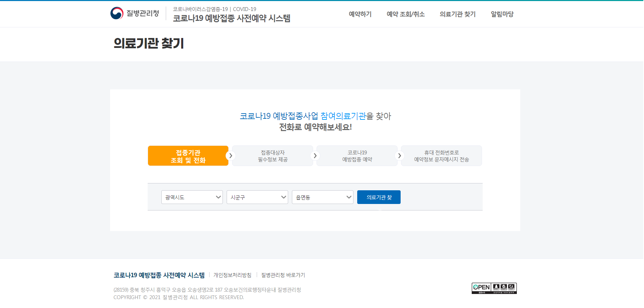The height and width of the screenshot is (308, 644).
Task: Click the blue 의료기관 찾 search button
Action: click(x=378, y=197)
